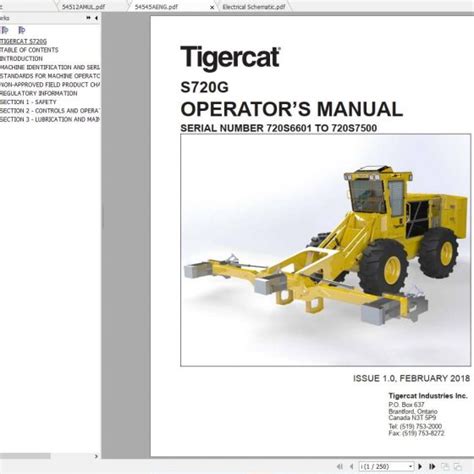
Task: Jump to the last page icon
Action: point(432,466)
